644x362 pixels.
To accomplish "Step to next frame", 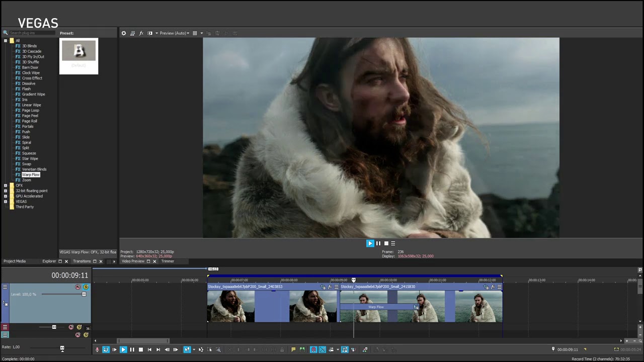I will (x=176, y=349).
